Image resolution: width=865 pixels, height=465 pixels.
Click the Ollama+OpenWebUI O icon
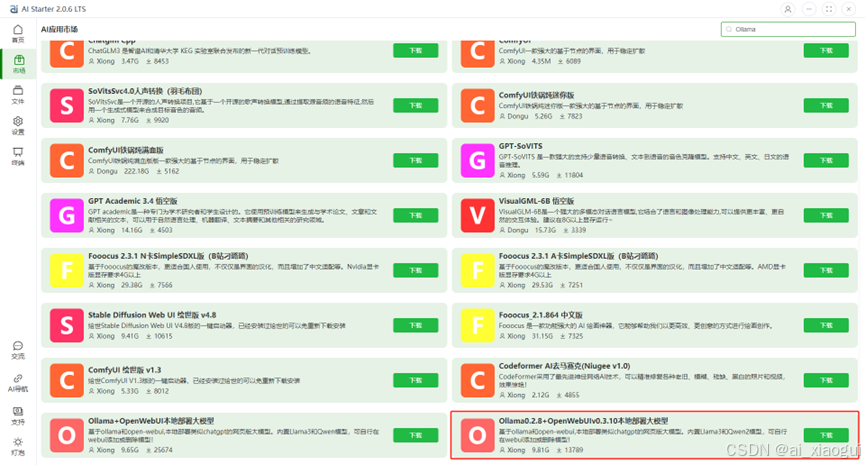67,435
